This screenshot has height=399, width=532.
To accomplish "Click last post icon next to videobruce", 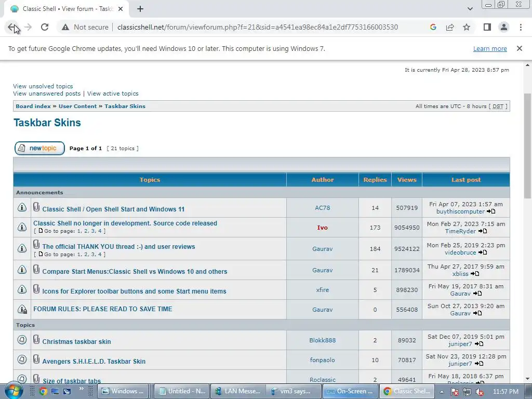I will (483, 253).
